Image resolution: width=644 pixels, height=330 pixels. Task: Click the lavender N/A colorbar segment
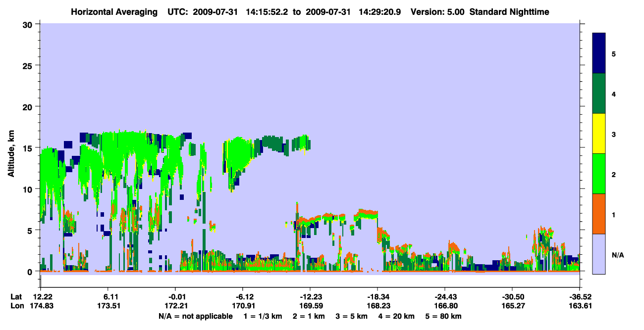(599, 254)
